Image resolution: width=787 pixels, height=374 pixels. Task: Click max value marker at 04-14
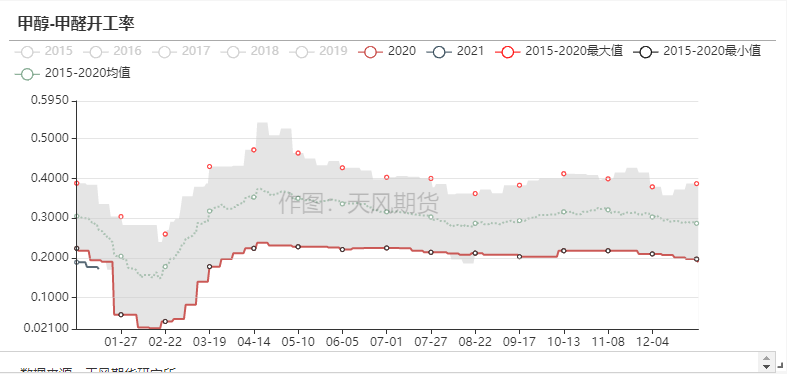pyautogui.click(x=253, y=150)
